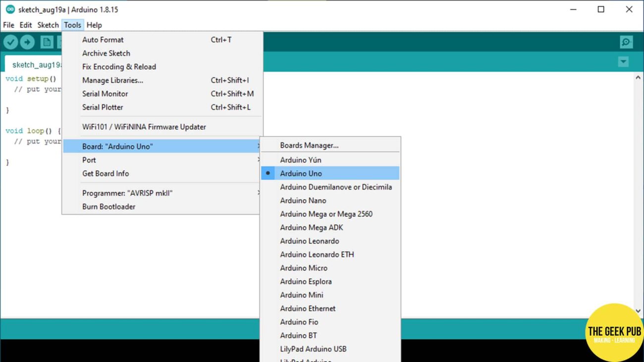Select the Arduino Leonardo board
Viewport: 644px width, 362px height.
pyautogui.click(x=309, y=241)
